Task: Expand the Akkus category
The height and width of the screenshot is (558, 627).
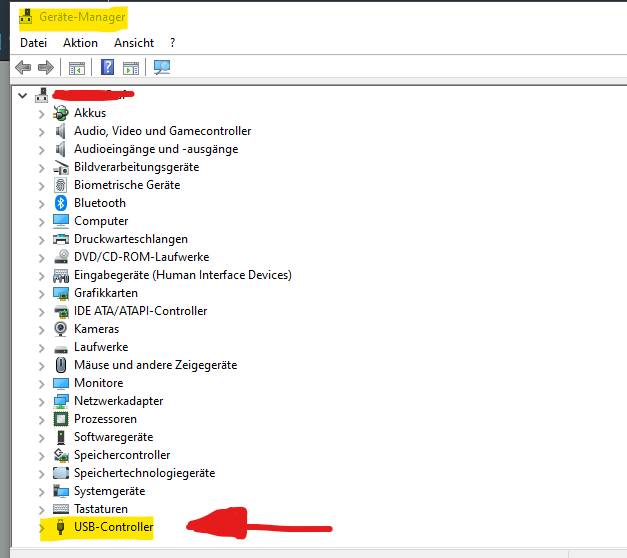Action: click(x=42, y=114)
